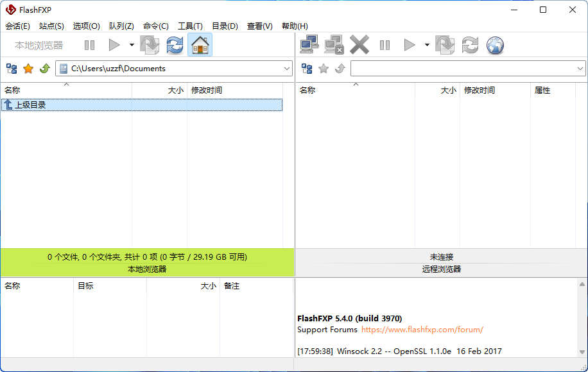Sort remote files by 大小 column
This screenshot has height=372, width=588.
[437, 90]
